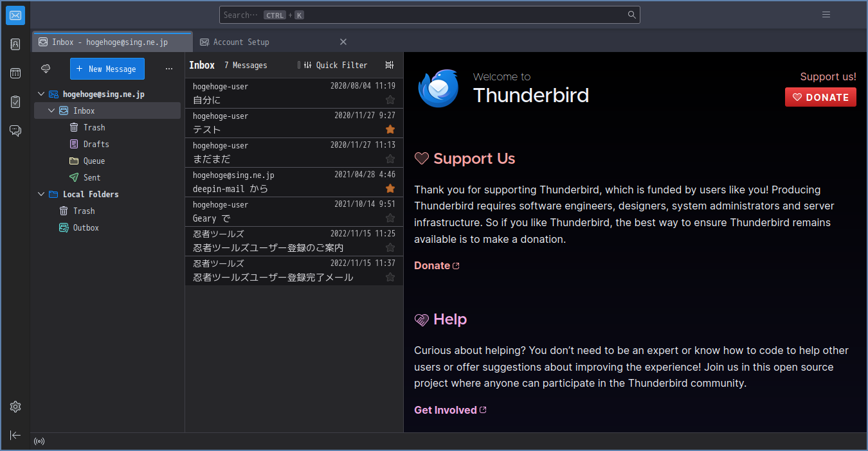The width and height of the screenshot is (868, 451).
Task: Select the account's Trash folder
Action: click(x=107, y=127)
